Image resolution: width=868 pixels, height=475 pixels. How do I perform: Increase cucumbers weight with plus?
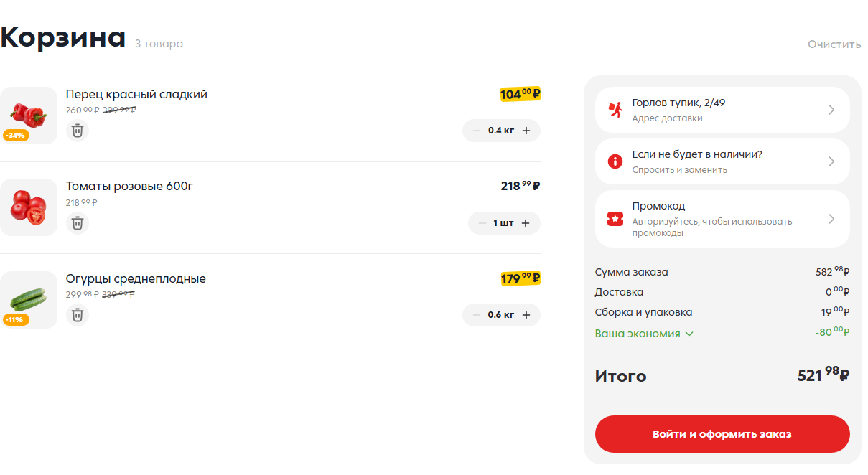click(526, 315)
